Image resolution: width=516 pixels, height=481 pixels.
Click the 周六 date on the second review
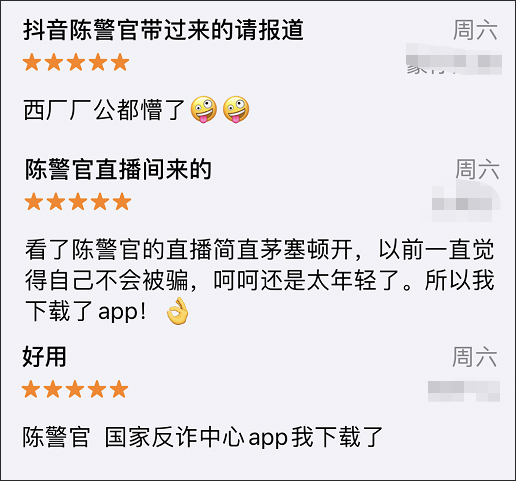tap(477, 169)
